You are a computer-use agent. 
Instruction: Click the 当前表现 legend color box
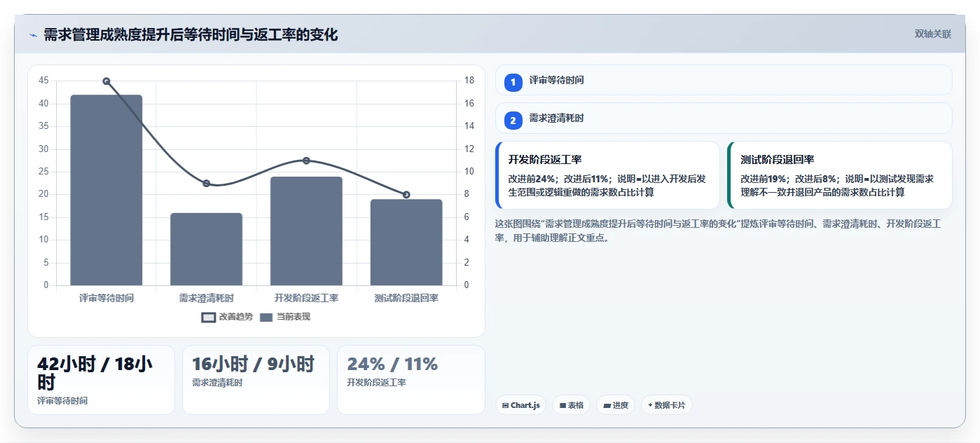tap(265, 318)
